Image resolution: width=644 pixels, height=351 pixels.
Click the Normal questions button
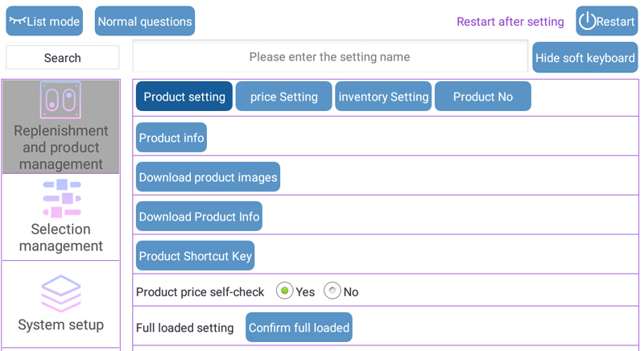coord(145,21)
